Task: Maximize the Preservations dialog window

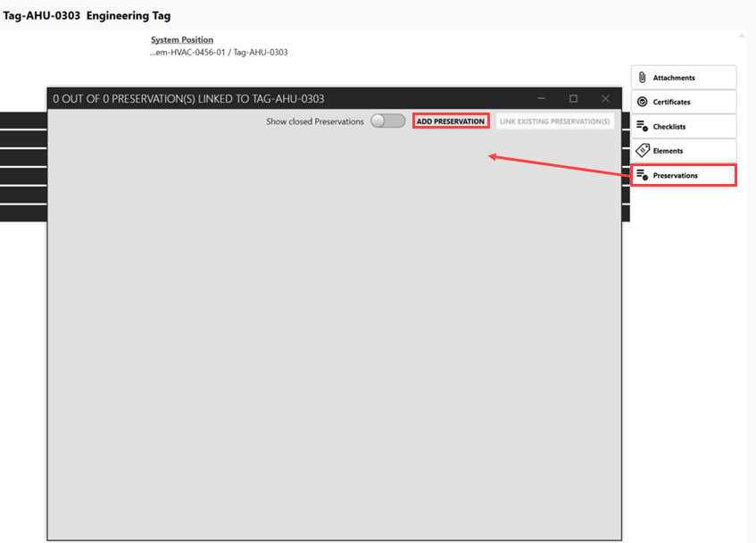Action: tap(573, 98)
